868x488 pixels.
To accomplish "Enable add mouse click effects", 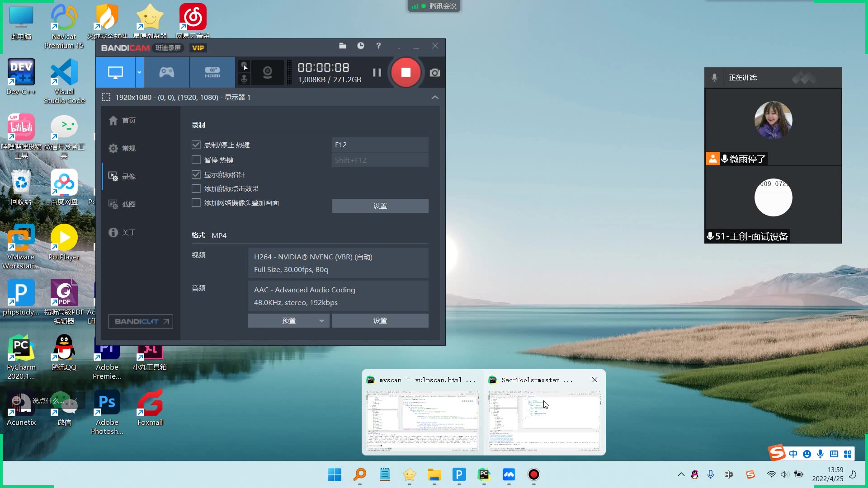I will tap(196, 188).
